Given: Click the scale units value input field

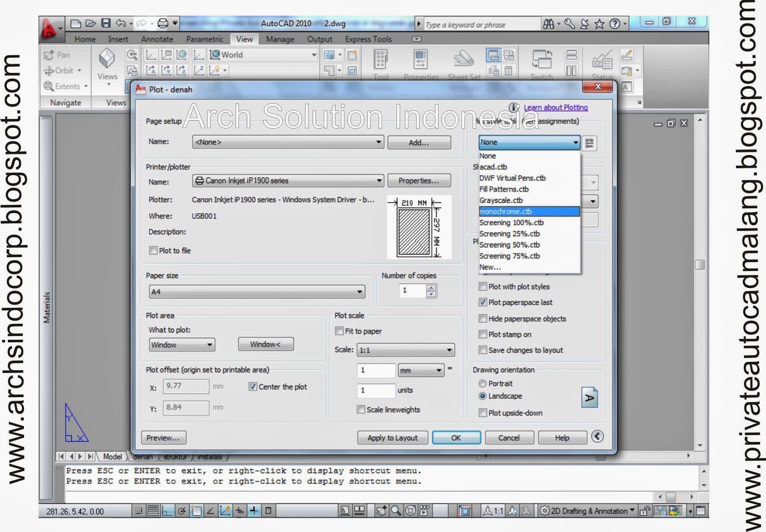Looking at the screenshot, I should 376,390.
